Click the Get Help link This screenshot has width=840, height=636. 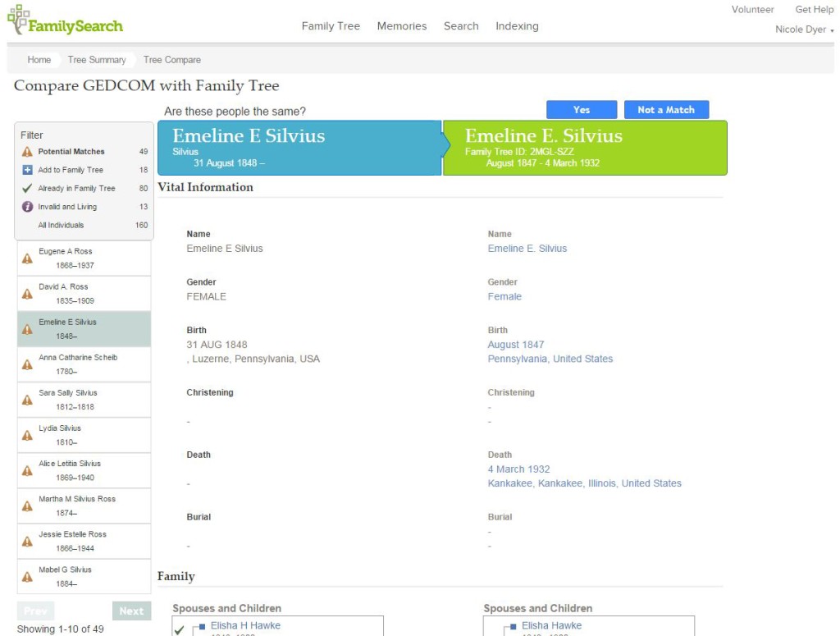tap(815, 10)
